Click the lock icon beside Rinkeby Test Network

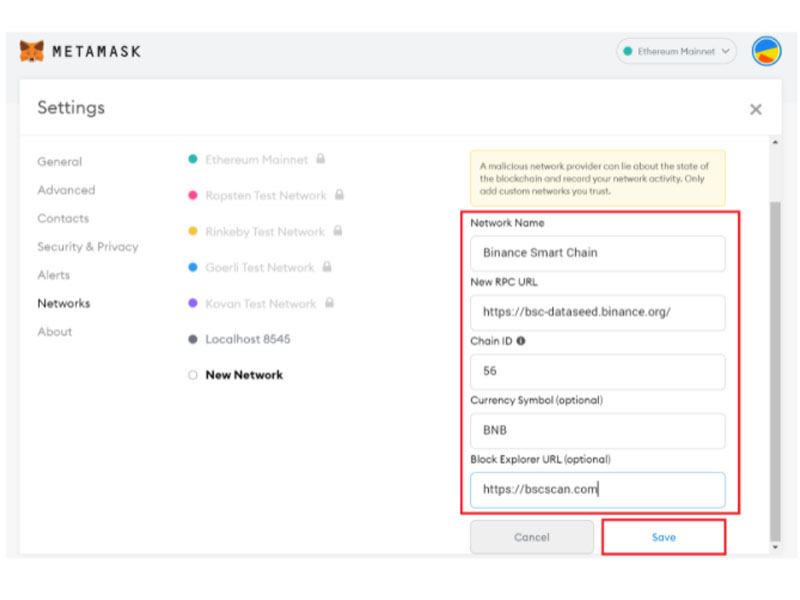click(338, 231)
